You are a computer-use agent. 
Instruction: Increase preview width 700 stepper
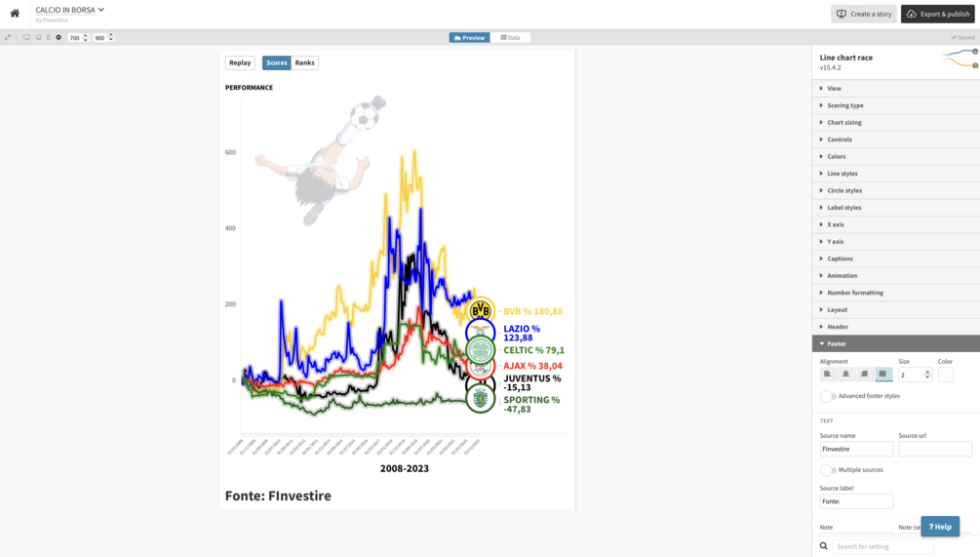pos(86,36)
